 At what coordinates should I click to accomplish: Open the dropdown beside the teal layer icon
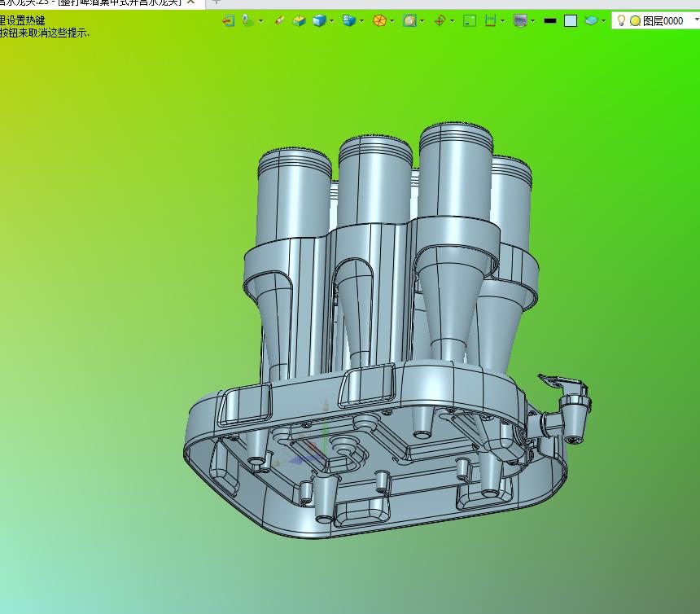[604, 21]
